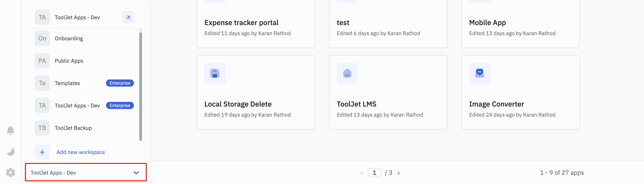The image size is (644, 184).
Task: Click the plus icon to add a workspace
Action: click(x=42, y=152)
